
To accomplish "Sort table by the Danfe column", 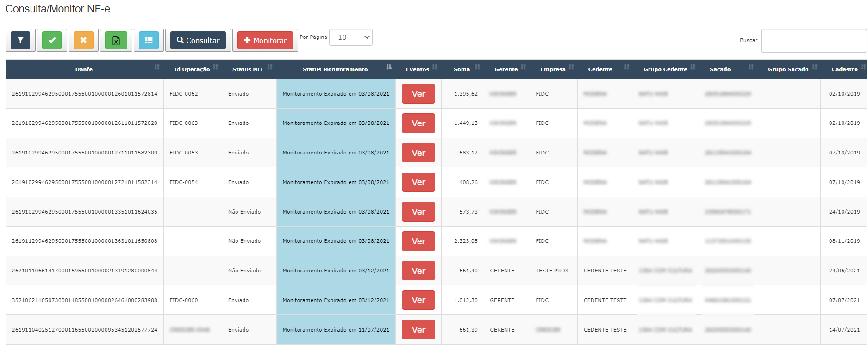I will (84, 69).
